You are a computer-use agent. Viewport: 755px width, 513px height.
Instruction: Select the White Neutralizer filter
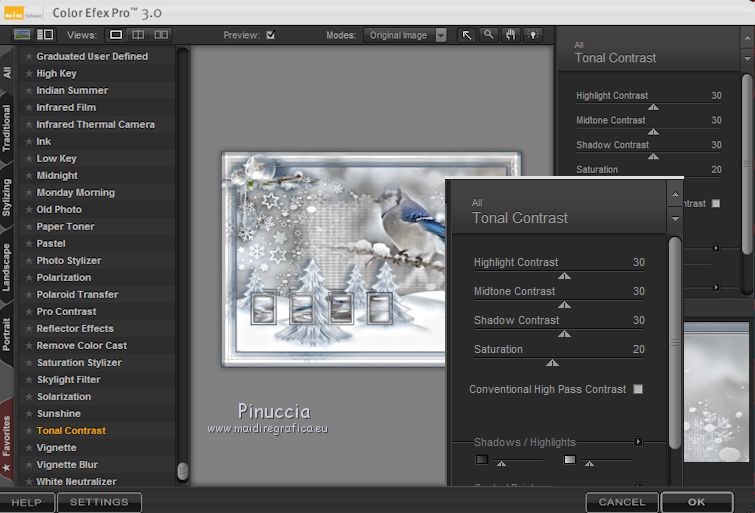click(77, 481)
